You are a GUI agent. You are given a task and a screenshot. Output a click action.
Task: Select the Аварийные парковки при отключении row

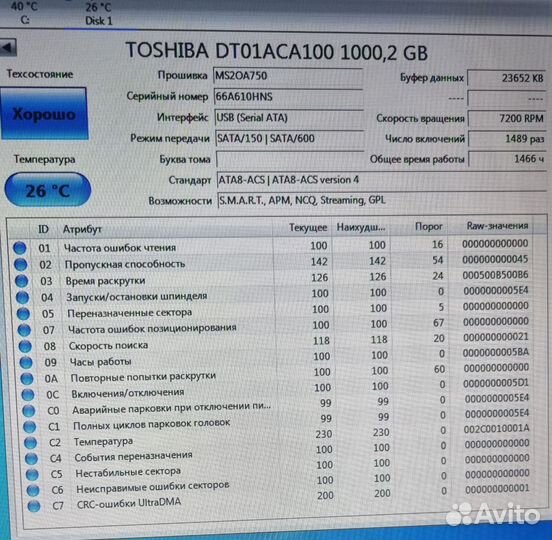pyautogui.click(x=278, y=405)
